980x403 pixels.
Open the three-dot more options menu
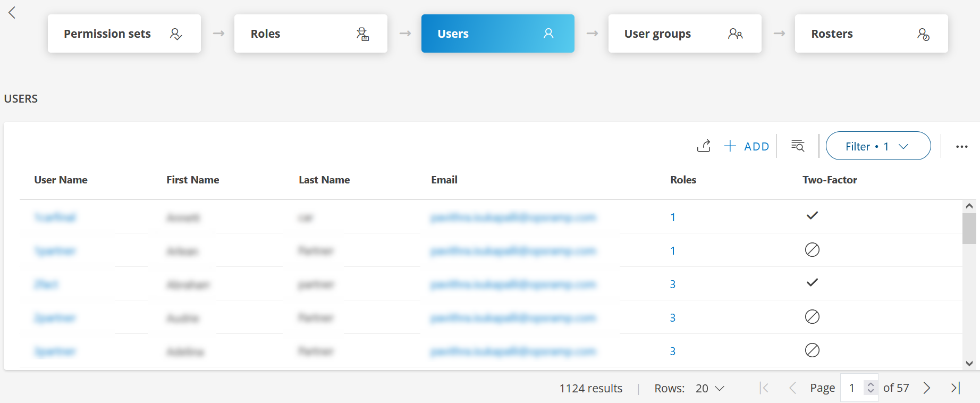(x=962, y=147)
